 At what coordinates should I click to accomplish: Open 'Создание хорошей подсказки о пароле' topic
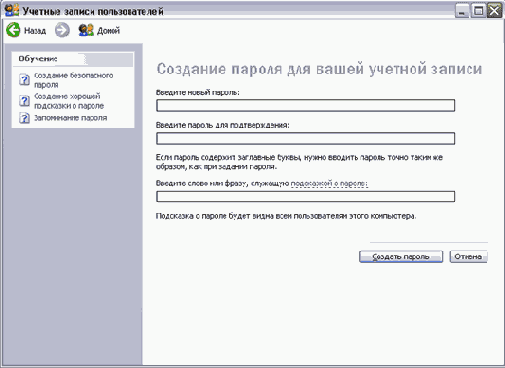[x=69, y=101]
